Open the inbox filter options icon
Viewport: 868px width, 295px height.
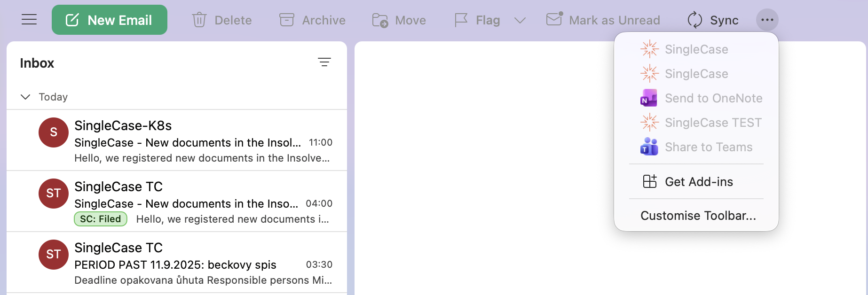point(324,62)
